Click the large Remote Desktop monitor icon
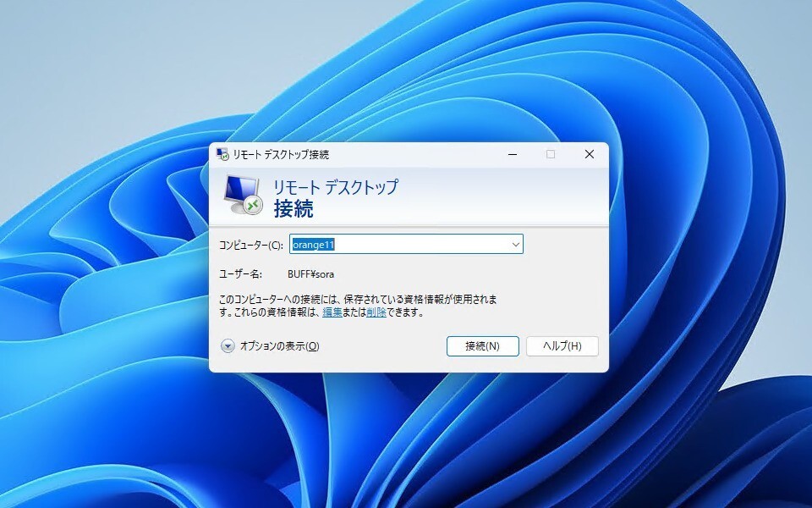The height and width of the screenshot is (508, 812). coord(243,195)
